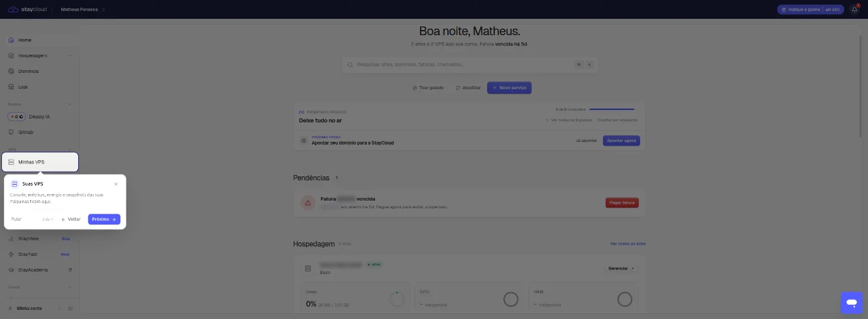Click the Domínios globe icon
This screenshot has width=868, height=319.
click(x=11, y=71)
